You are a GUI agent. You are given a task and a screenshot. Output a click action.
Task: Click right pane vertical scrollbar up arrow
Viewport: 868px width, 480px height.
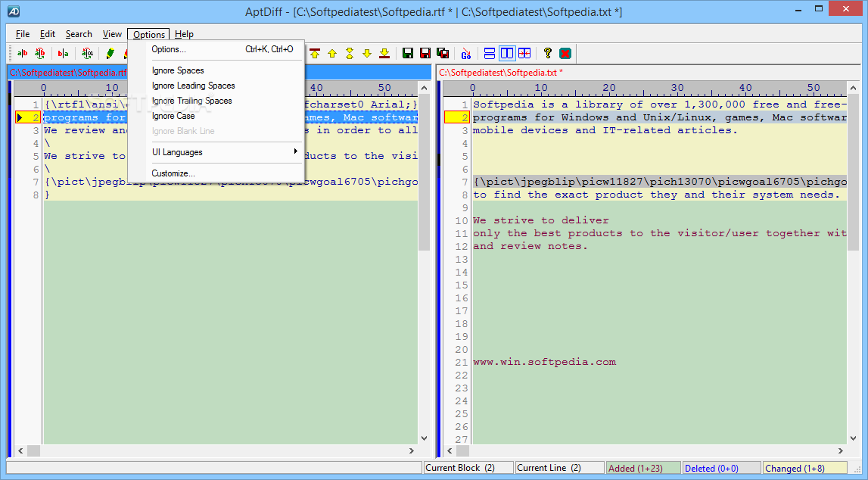853,88
